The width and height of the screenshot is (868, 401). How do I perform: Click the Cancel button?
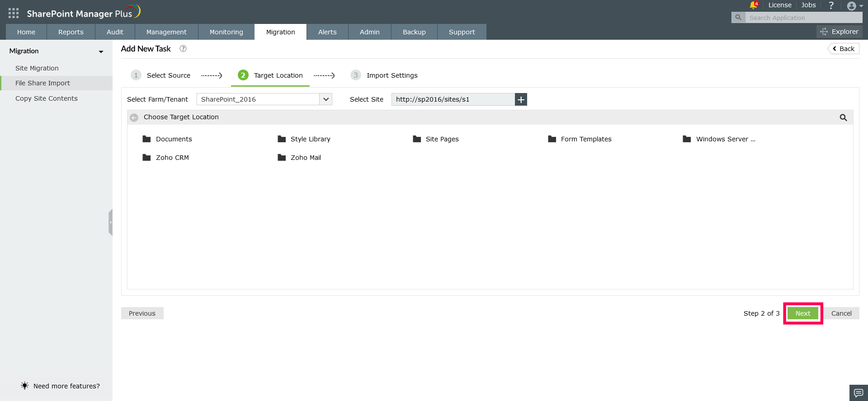pyautogui.click(x=841, y=313)
